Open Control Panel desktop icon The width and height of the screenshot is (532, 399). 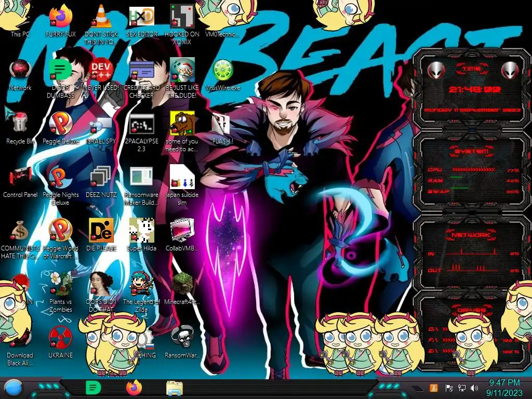(20, 181)
